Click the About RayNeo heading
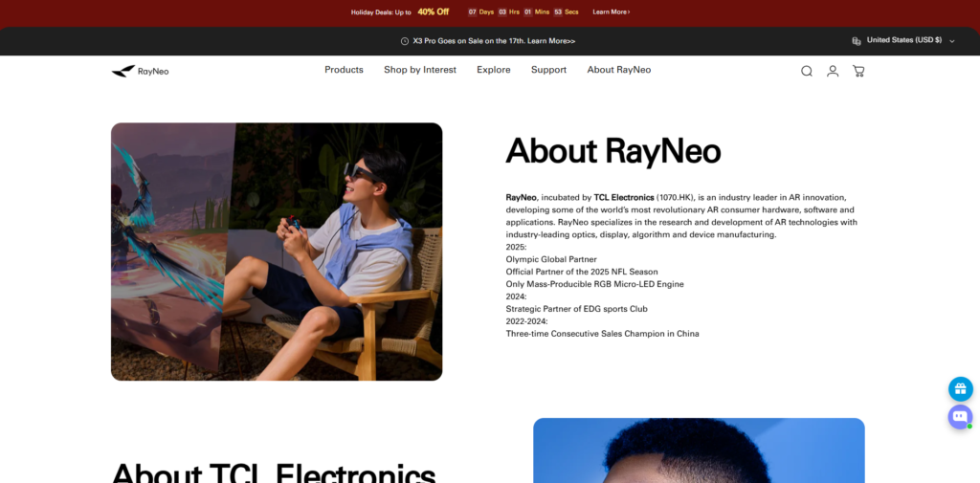The height and width of the screenshot is (483, 980). click(x=613, y=150)
